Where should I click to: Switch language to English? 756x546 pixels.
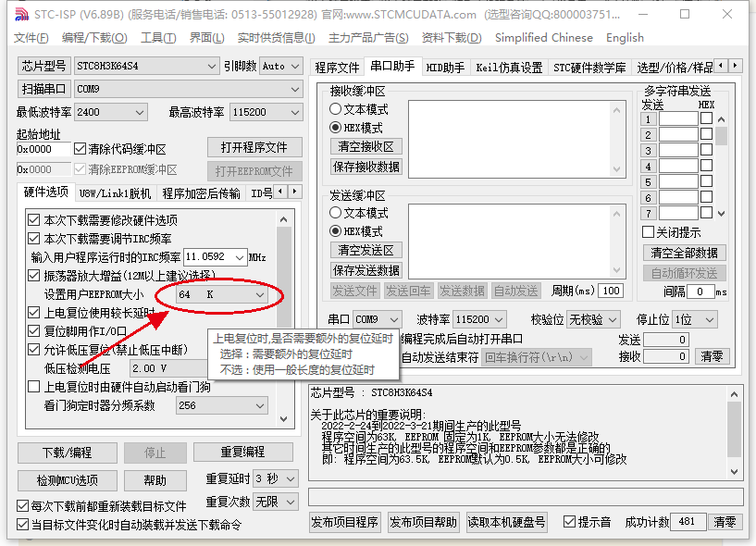coord(625,38)
